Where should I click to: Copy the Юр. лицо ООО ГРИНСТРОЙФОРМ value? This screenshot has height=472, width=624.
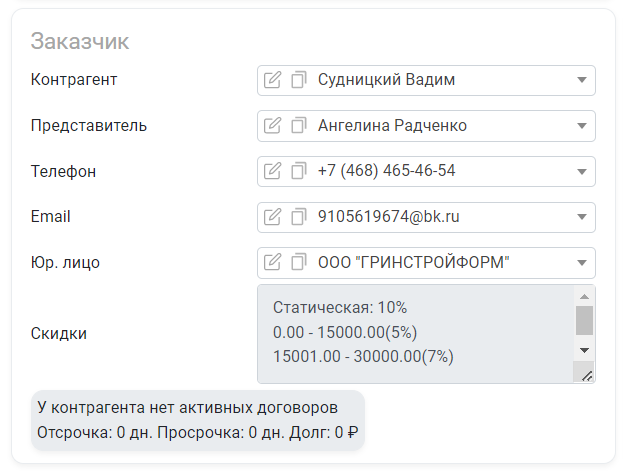[x=298, y=263]
